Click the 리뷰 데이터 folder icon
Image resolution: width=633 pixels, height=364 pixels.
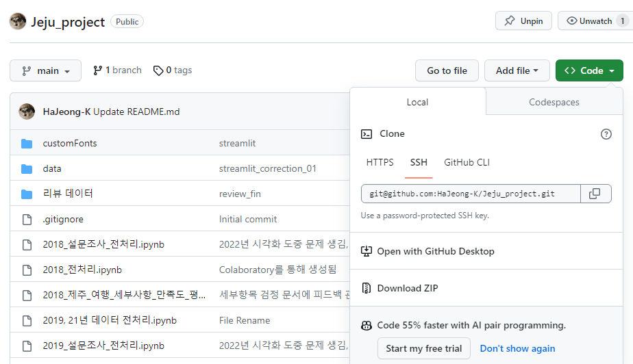[x=27, y=194]
